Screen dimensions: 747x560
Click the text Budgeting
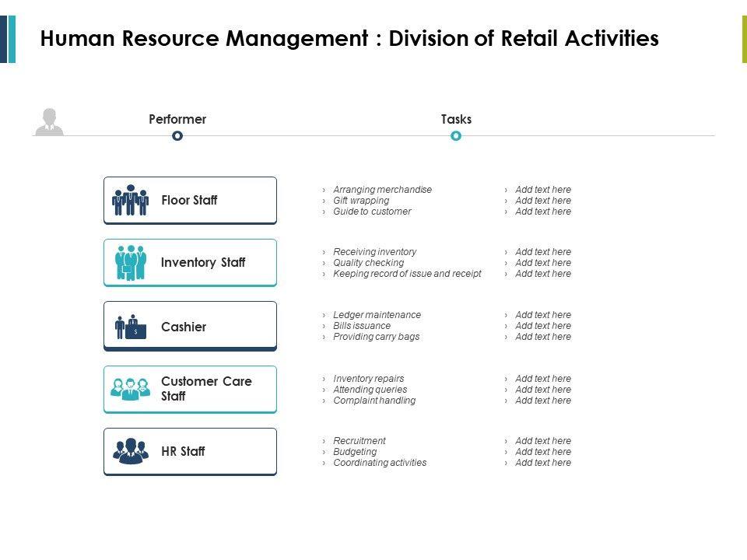(355, 452)
